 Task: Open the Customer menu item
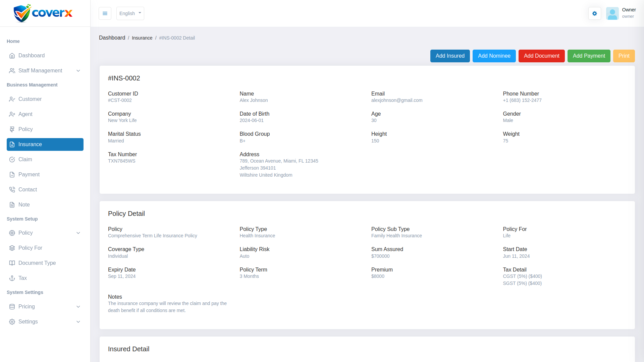coord(30,99)
